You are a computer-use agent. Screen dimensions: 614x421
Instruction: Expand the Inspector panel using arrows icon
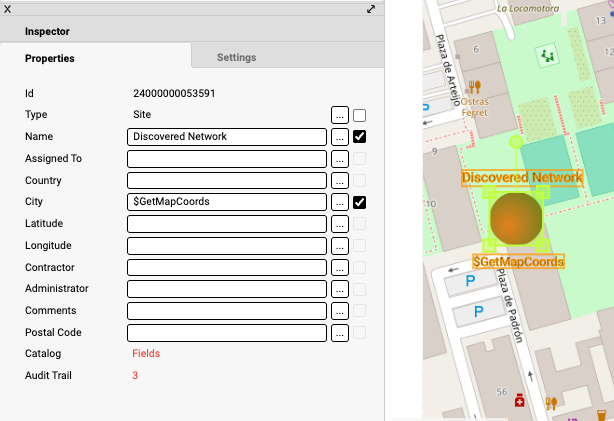click(x=371, y=8)
